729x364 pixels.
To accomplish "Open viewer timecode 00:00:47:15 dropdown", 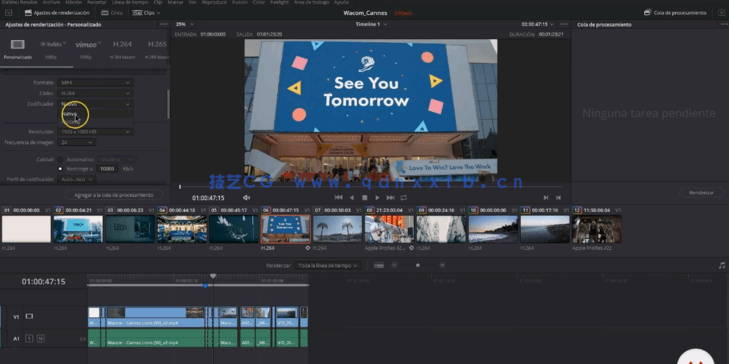I will [537, 24].
